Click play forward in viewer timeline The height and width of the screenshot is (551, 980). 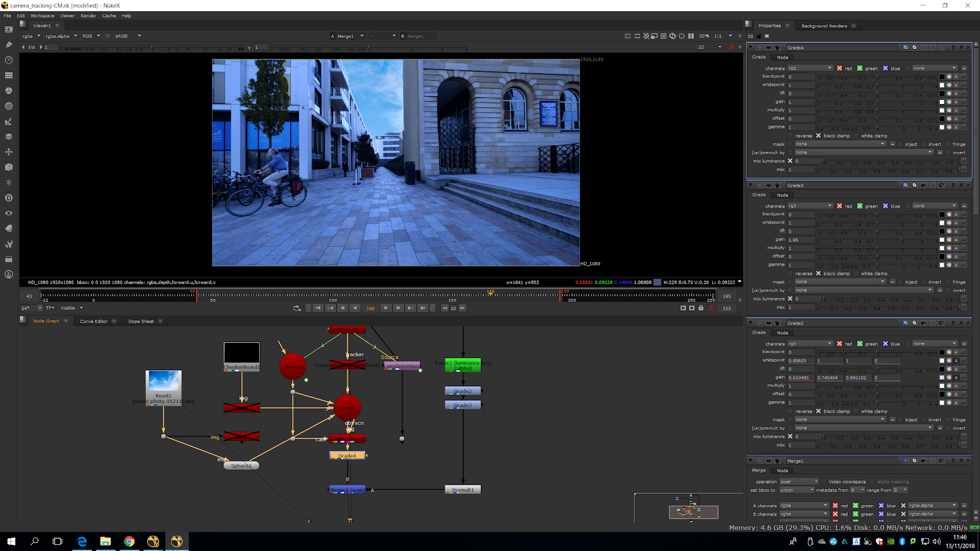(x=385, y=308)
